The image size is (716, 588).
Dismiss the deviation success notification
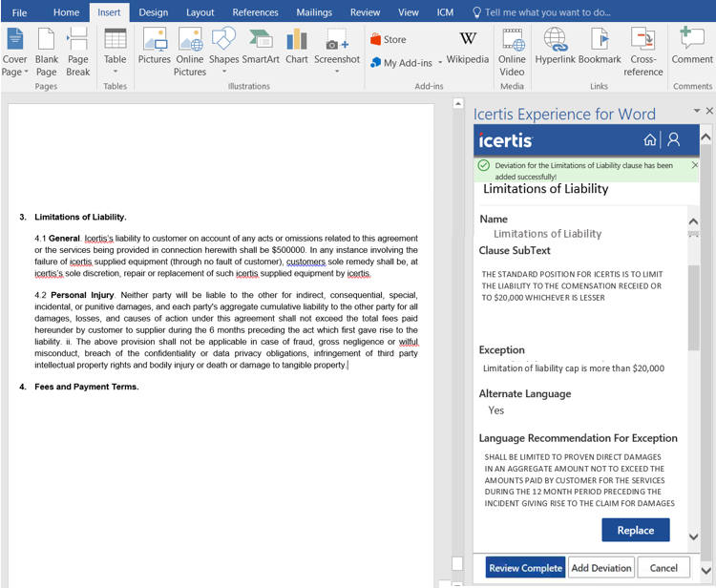(694, 165)
